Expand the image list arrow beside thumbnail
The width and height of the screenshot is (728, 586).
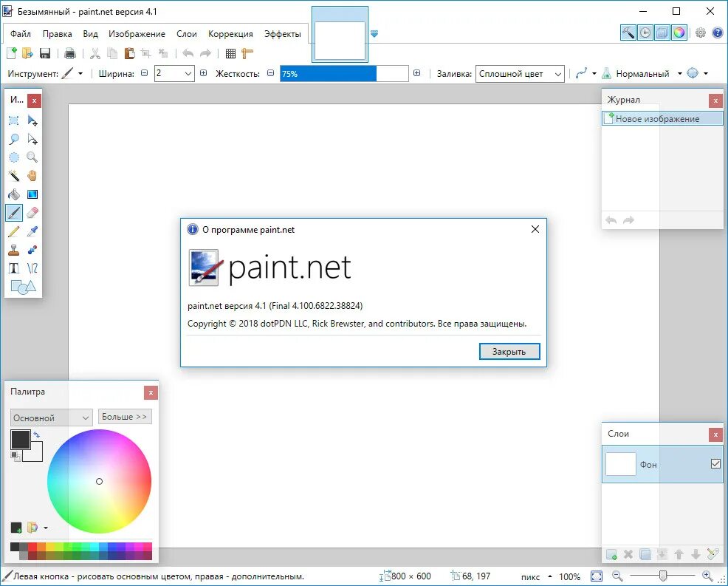point(374,33)
